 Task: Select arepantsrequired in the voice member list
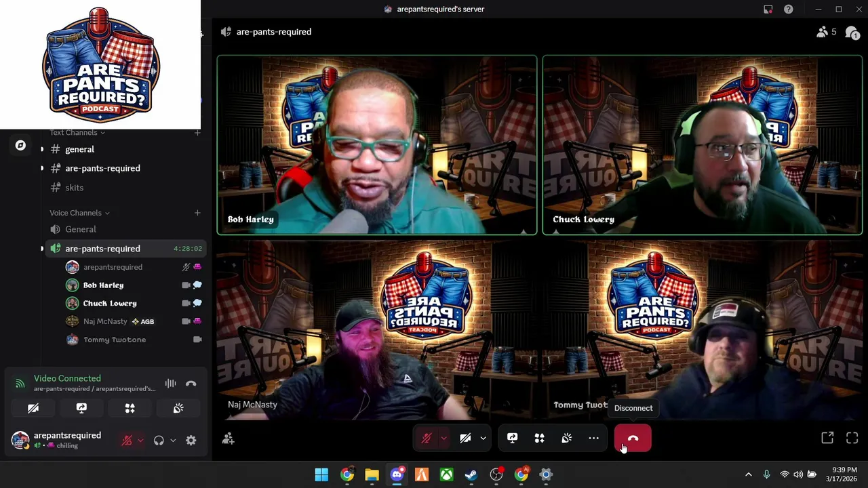click(x=133, y=267)
